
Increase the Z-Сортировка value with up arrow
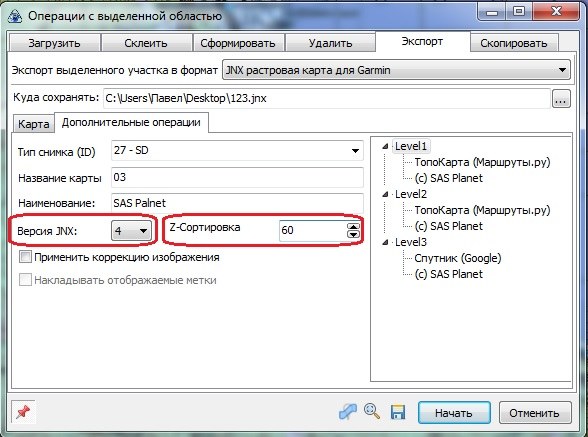coord(353,226)
